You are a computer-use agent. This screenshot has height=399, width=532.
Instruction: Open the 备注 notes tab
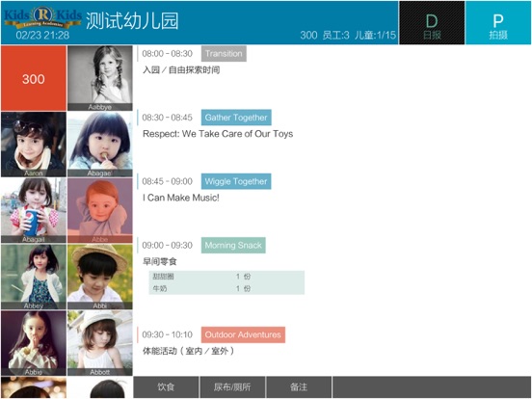299,387
